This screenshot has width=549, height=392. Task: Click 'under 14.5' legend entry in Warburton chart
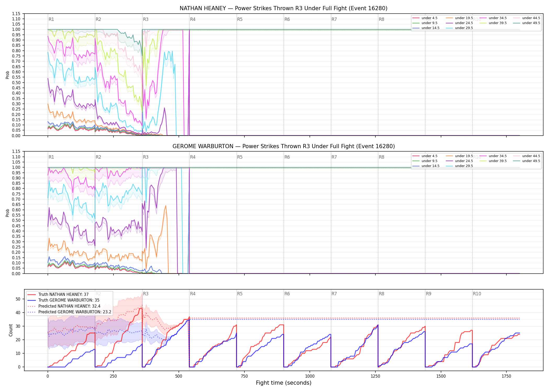tap(426, 166)
